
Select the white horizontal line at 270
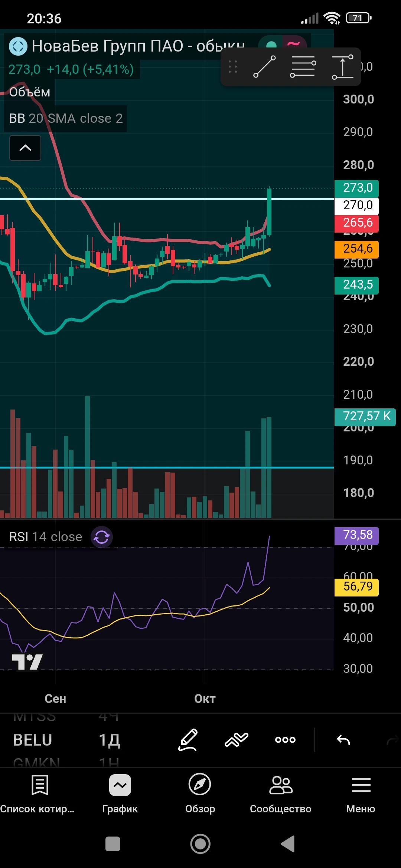(x=167, y=199)
